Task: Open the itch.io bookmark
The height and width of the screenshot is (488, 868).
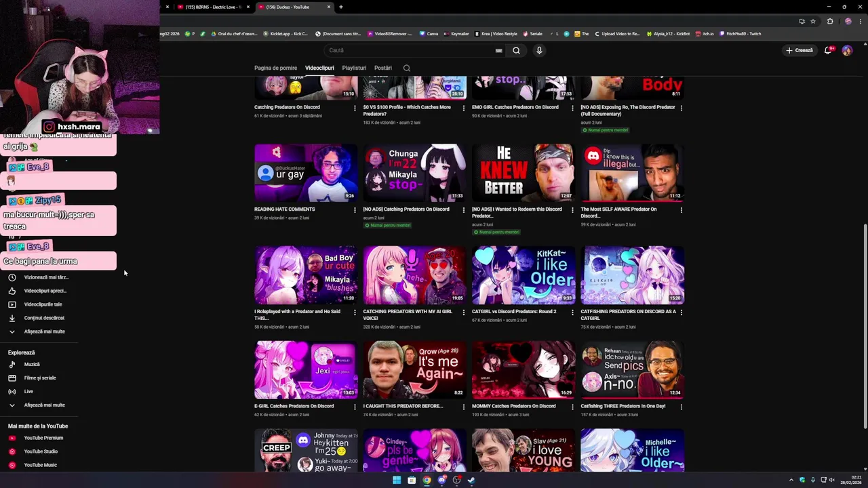Action: pos(705,34)
